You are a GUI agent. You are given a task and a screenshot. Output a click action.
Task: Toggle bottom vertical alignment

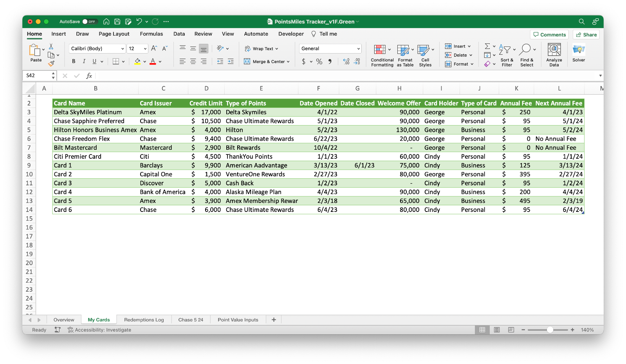(204, 48)
